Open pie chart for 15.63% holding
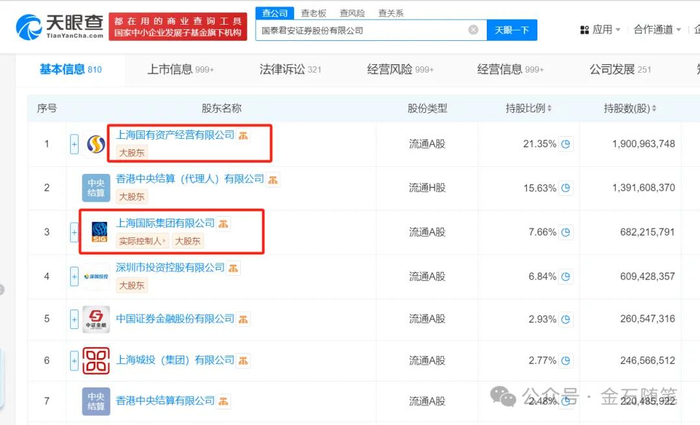The image size is (700, 425). click(566, 188)
